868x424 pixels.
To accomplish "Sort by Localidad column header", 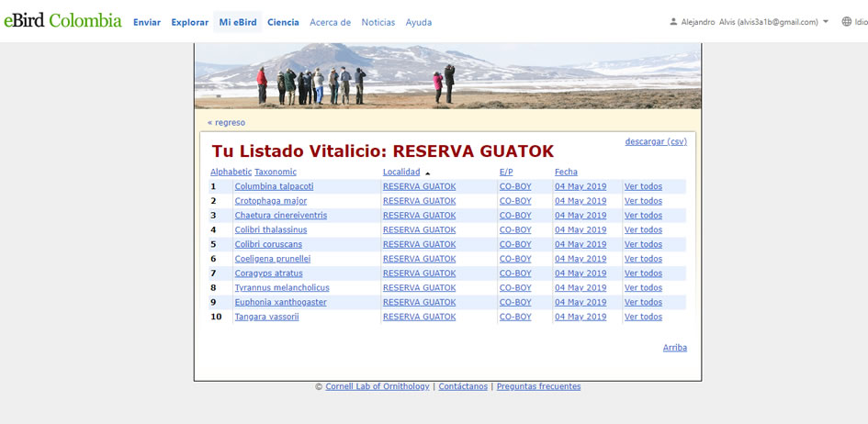I will [x=401, y=172].
